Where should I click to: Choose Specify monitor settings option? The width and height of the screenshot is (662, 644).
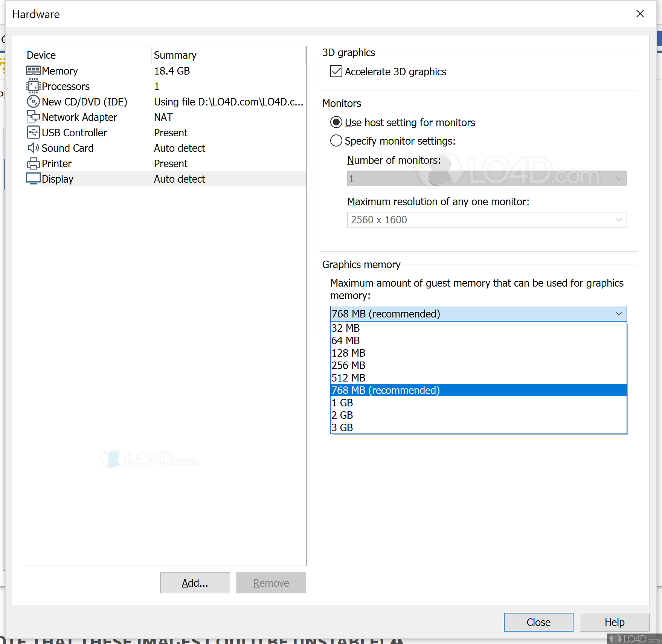click(336, 141)
